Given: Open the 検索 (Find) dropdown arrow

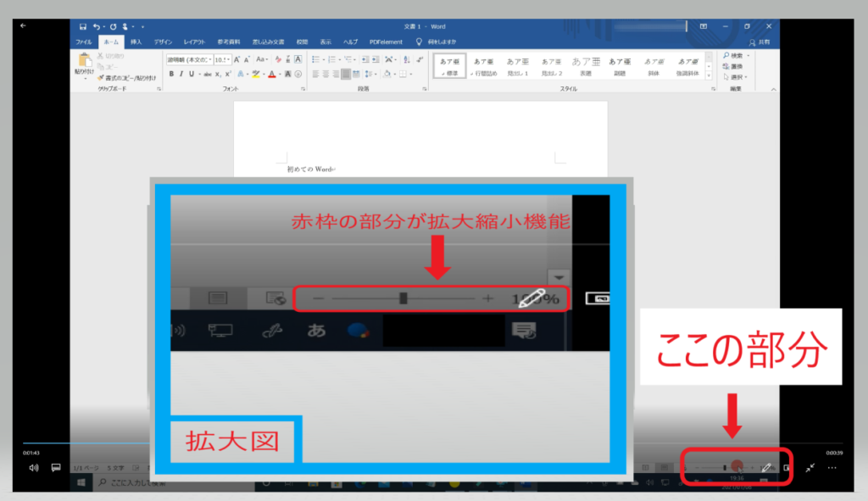Looking at the screenshot, I should 748,55.
